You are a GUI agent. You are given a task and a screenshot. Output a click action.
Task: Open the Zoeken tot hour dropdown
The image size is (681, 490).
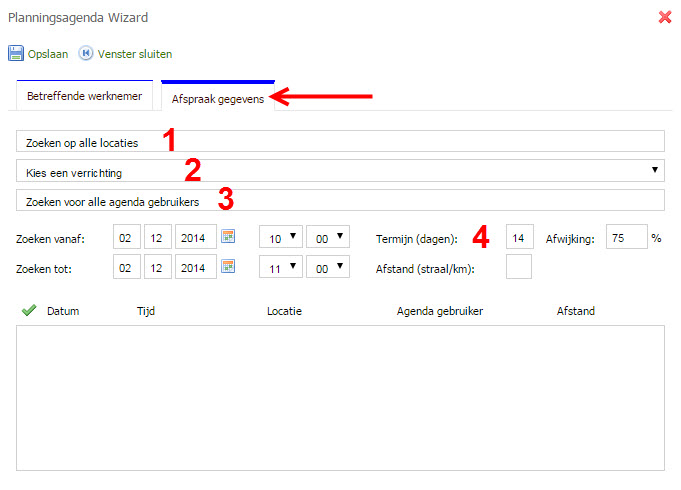[x=280, y=267]
